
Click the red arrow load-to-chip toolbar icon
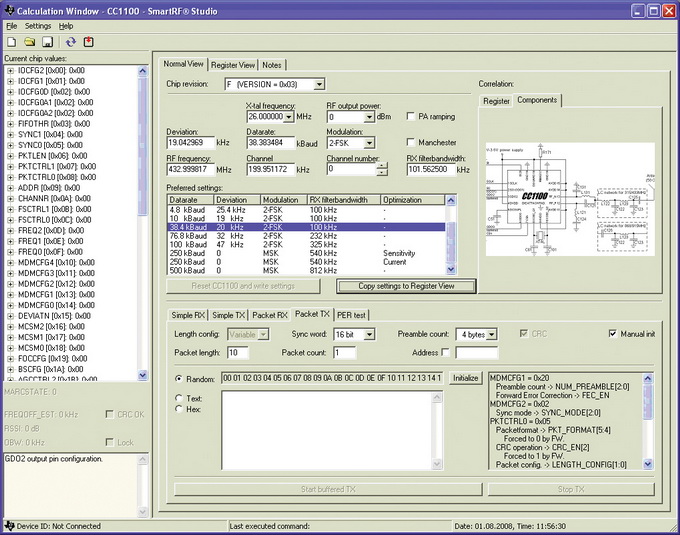click(x=89, y=42)
